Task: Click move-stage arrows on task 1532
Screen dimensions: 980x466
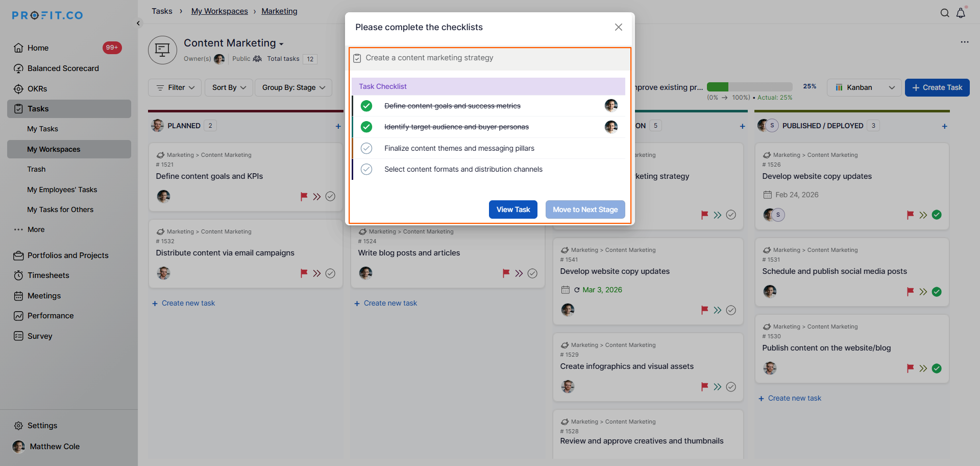Action: [317, 273]
